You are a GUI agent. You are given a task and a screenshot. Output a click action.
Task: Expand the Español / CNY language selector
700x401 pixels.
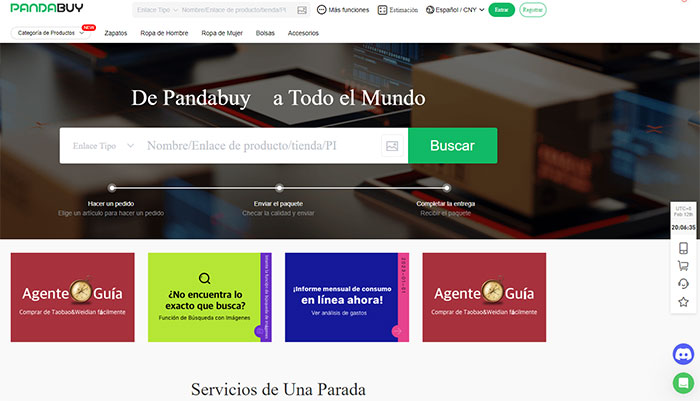(x=455, y=10)
